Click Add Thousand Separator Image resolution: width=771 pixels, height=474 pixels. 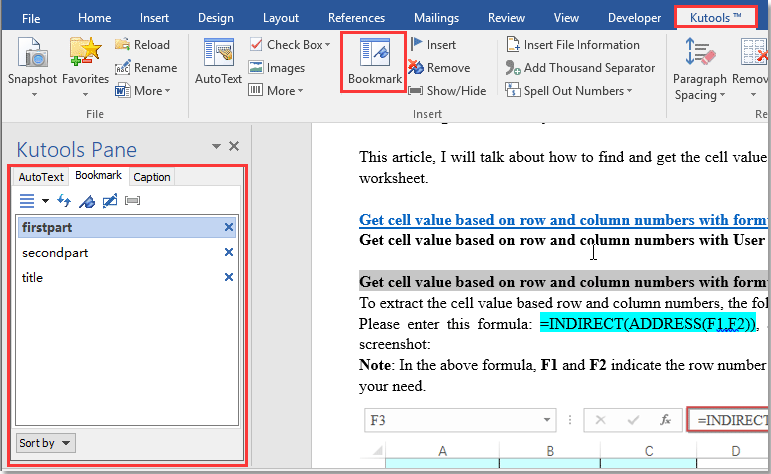(580, 68)
